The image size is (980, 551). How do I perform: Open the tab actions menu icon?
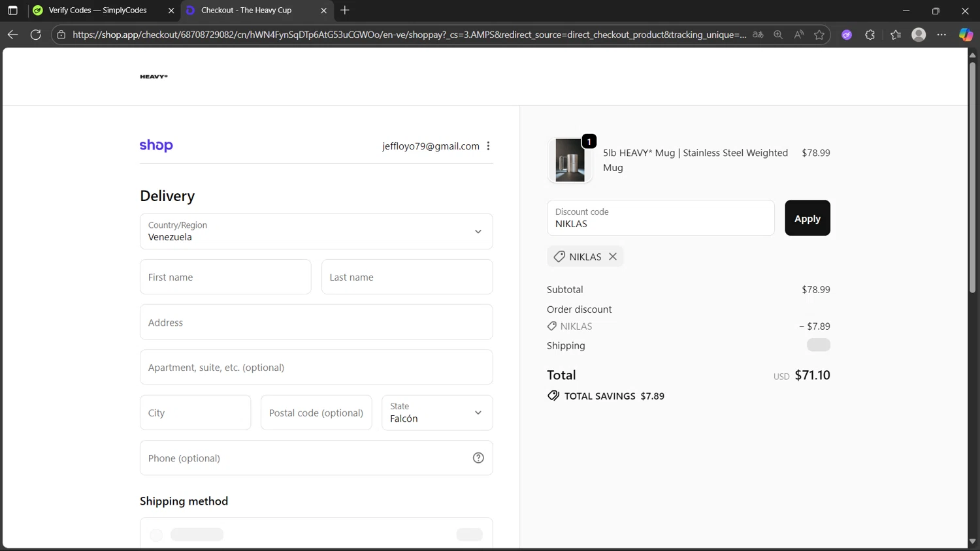coord(12,10)
